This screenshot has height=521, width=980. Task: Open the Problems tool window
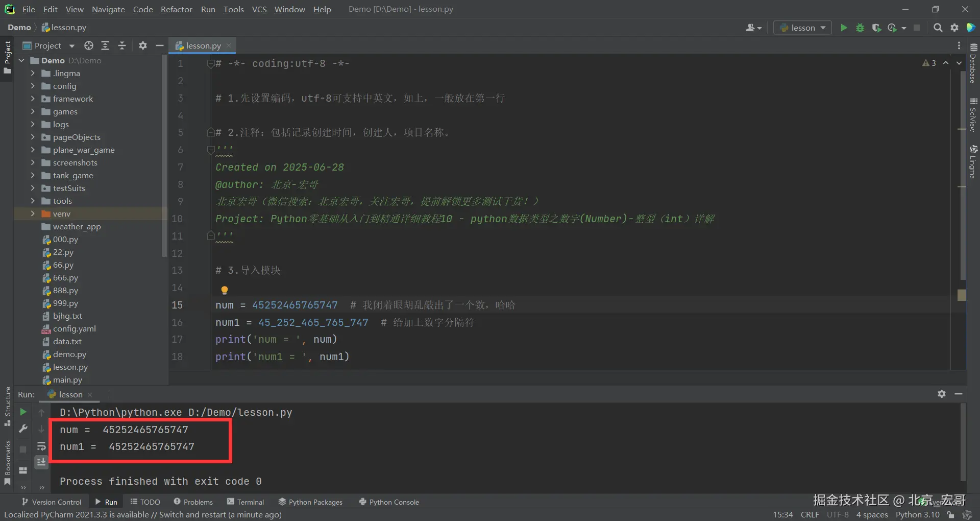coord(193,502)
